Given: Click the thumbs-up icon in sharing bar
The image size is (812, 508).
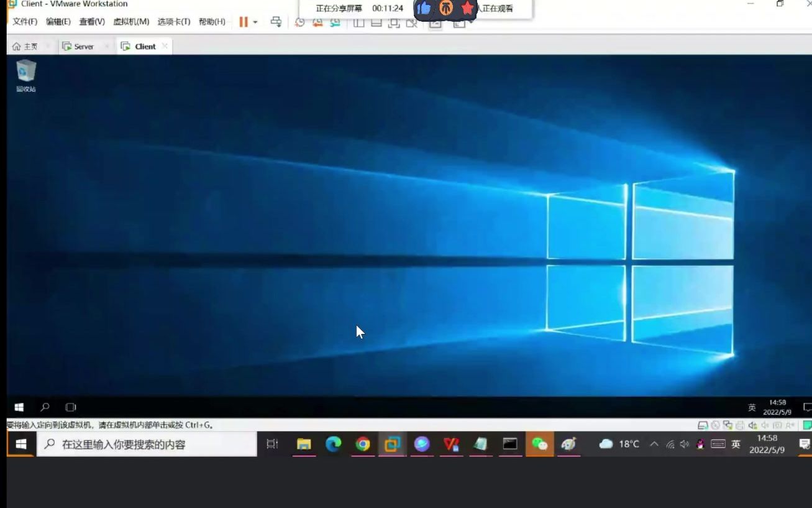Looking at the screenshot, I should click(424, 8).
